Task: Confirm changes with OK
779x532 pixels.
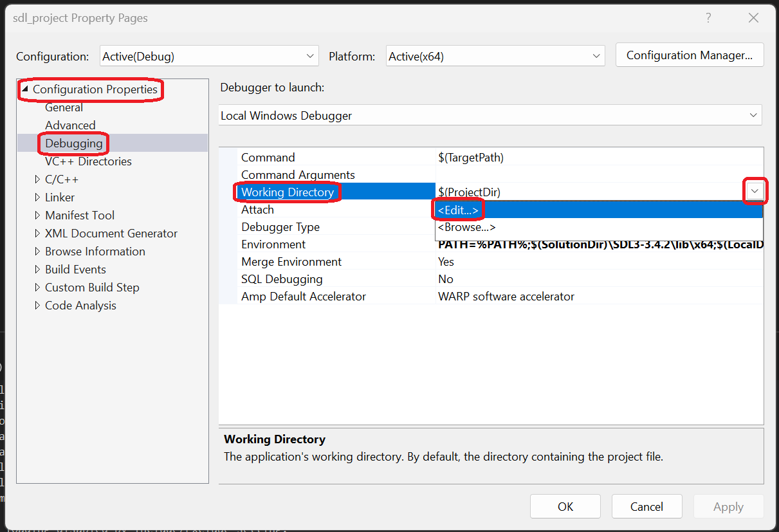Action: (565, 506)
